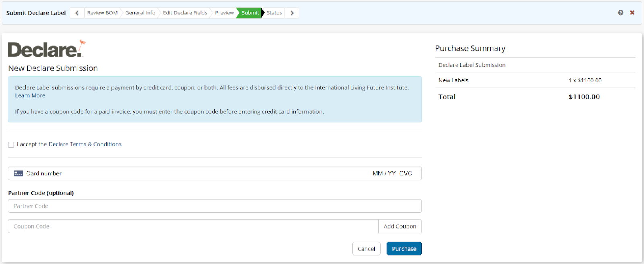
Task: Open the Declare Terms & Conditions link
Action: 85,144
